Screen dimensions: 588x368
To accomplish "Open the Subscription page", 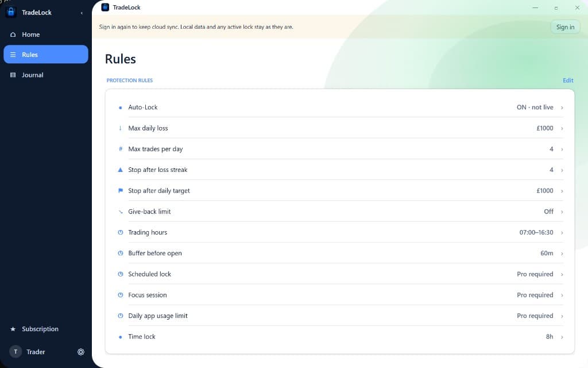I will 46,328.
